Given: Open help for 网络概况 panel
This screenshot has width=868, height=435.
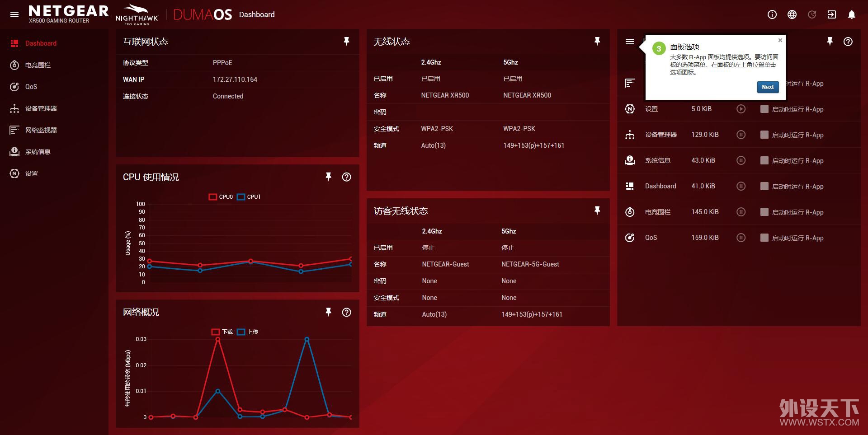Looking at the screenshot, I should [x=347, y=312].
